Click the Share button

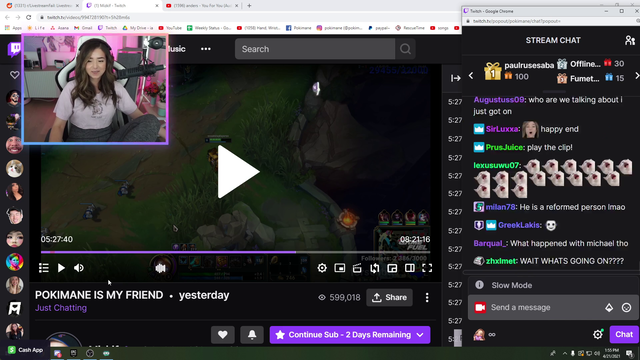[389, 298]
